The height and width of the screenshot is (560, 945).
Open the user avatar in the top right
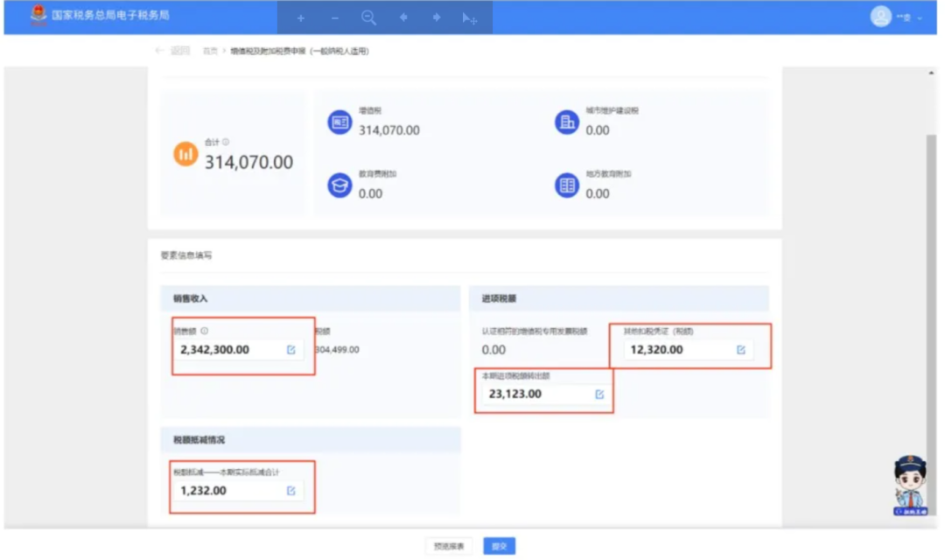point(880,17)
